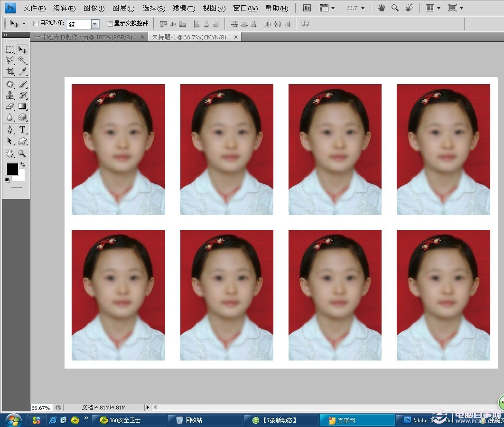
Task: Select the Rectangular Marquee tool
Action: tap(10, 49)
